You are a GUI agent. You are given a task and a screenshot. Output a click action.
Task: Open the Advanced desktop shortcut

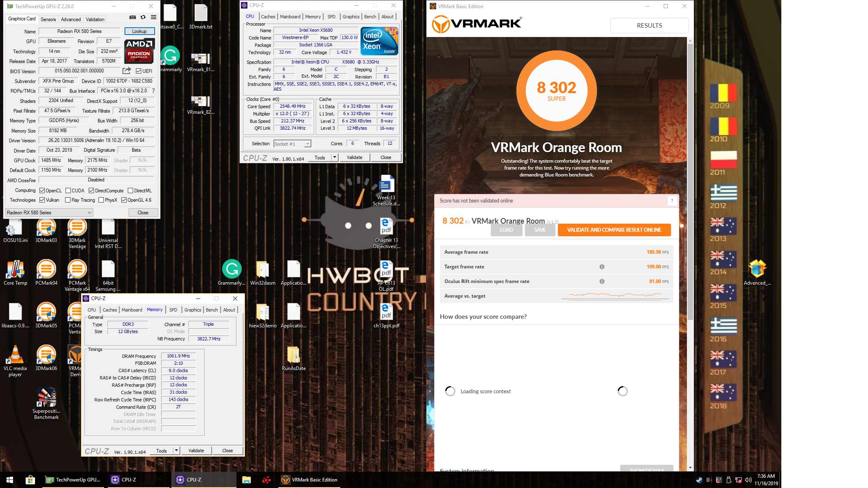click(757, 273)
